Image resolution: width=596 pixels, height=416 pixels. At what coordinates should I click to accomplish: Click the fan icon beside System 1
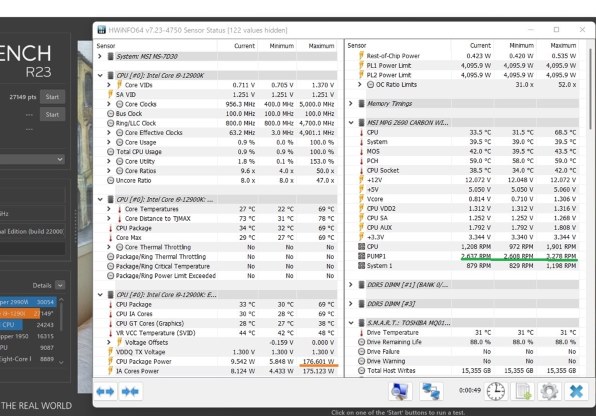click(x=361, y=265)
